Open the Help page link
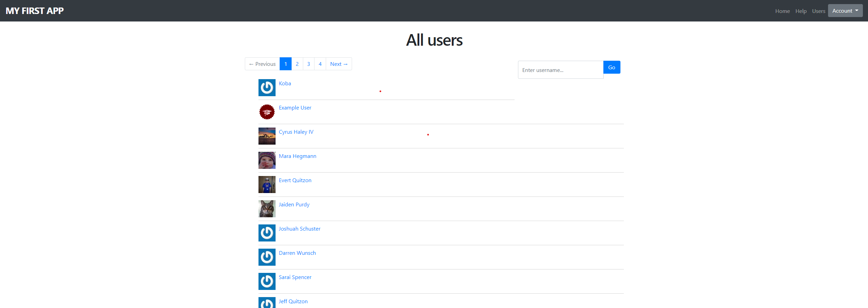The height and width of the screenshot is (308, 868). [801, 11]
